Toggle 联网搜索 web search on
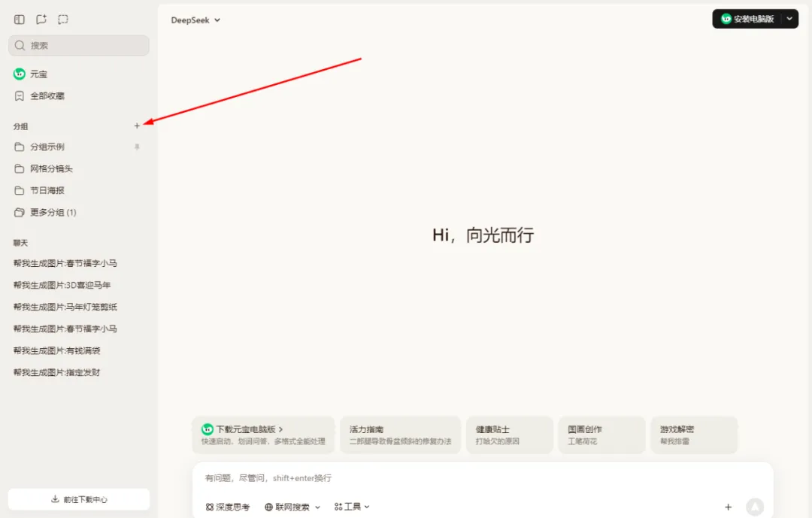 pyautogui.click(x=289, y=506)
